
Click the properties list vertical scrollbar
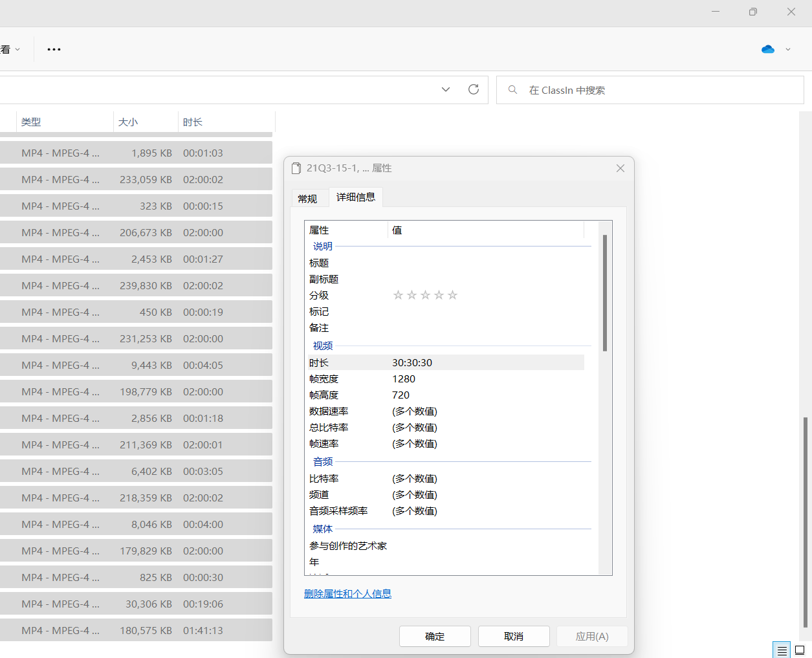[605, 292]
